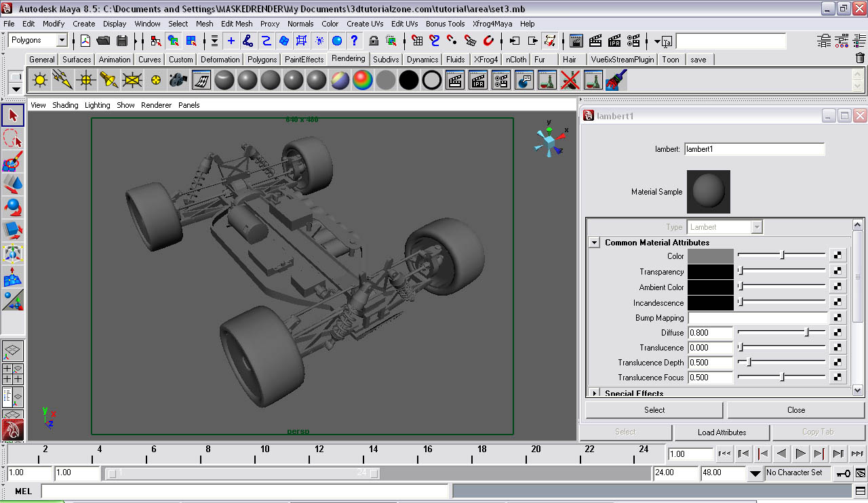Click the Close button in lambert1 window
This screenshot has width=868, height=503.
(796, 410)
